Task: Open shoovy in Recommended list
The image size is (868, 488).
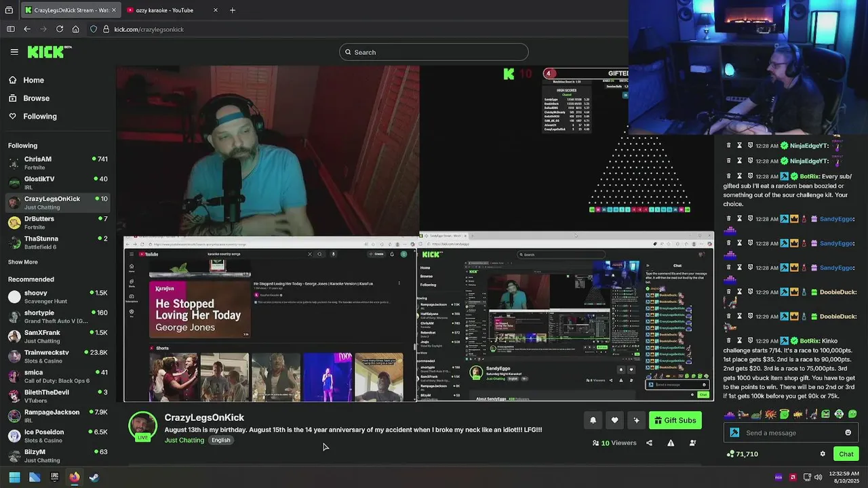Action: click(58, 296)
